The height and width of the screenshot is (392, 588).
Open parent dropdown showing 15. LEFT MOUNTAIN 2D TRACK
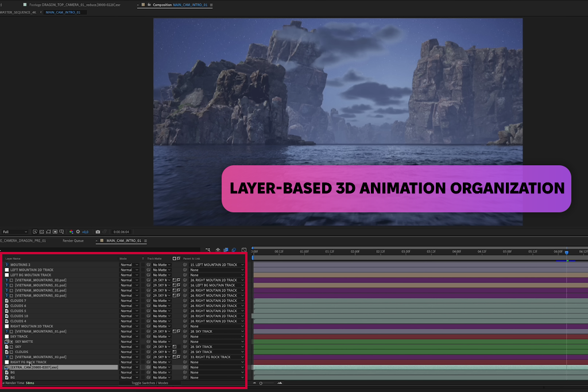coord(216,265)
